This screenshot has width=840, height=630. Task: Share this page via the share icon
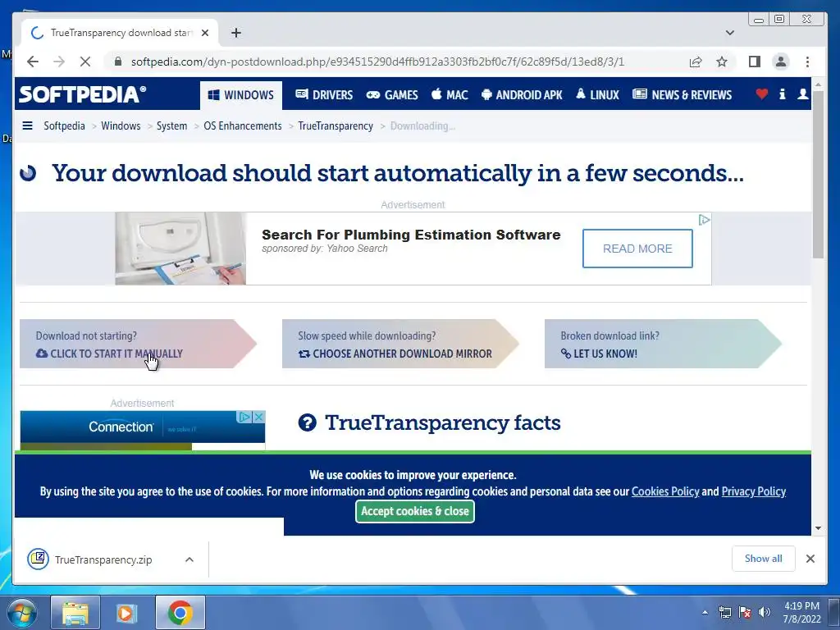[x=696, y=62]
